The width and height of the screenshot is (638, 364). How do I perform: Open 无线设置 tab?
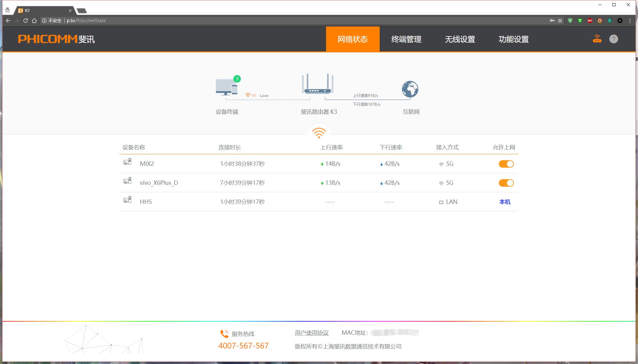tap(460, 39)
